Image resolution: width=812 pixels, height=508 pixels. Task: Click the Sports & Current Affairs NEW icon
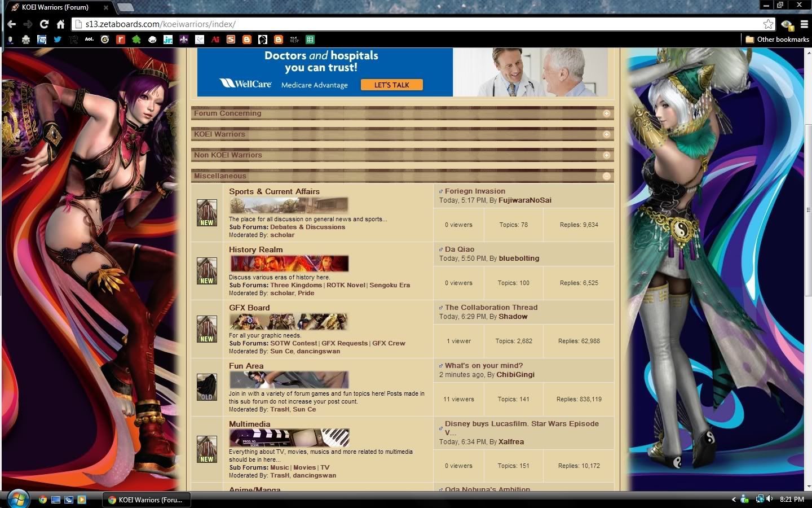[206, 213]
